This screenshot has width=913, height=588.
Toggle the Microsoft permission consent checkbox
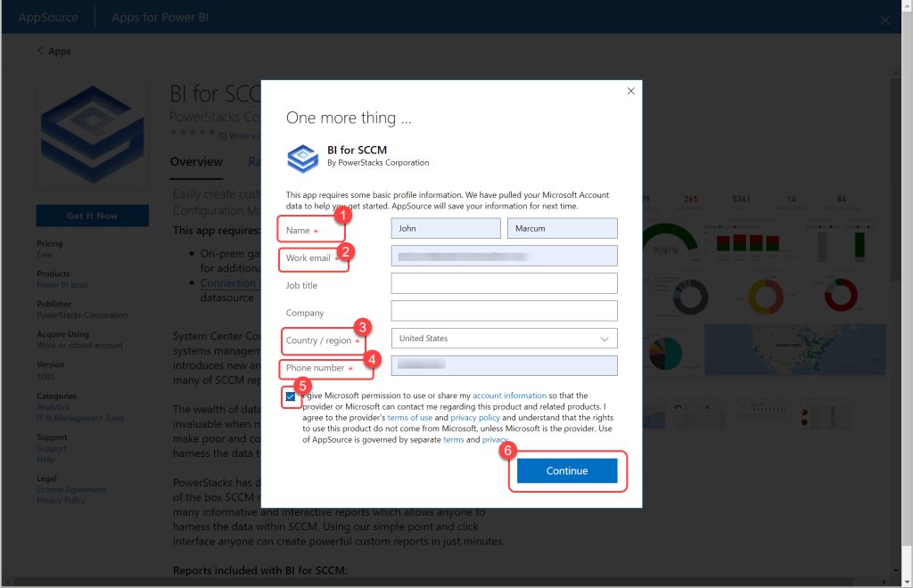click(x=291, y=396)
